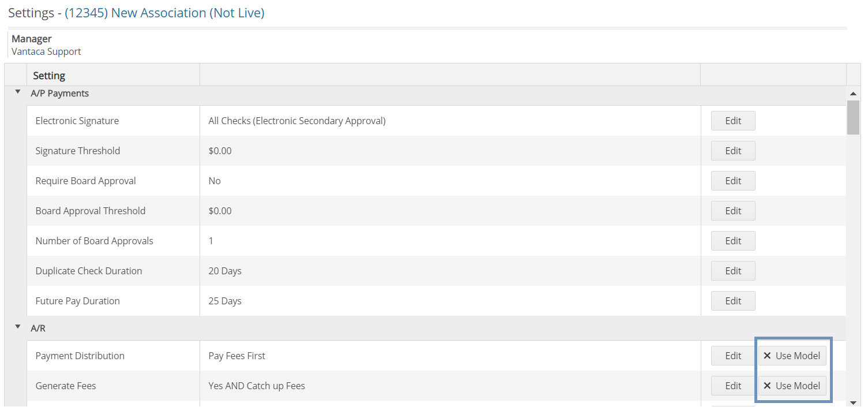The height and width of the screenshot is (414, 868).
Task: Edit the Number of Board Approvals
Action: 732,241
